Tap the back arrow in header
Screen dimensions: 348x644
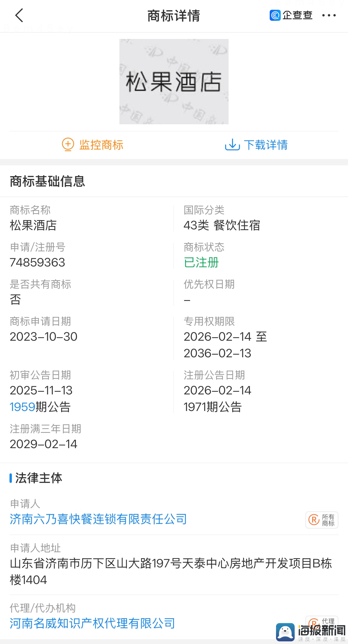[19, 15]
